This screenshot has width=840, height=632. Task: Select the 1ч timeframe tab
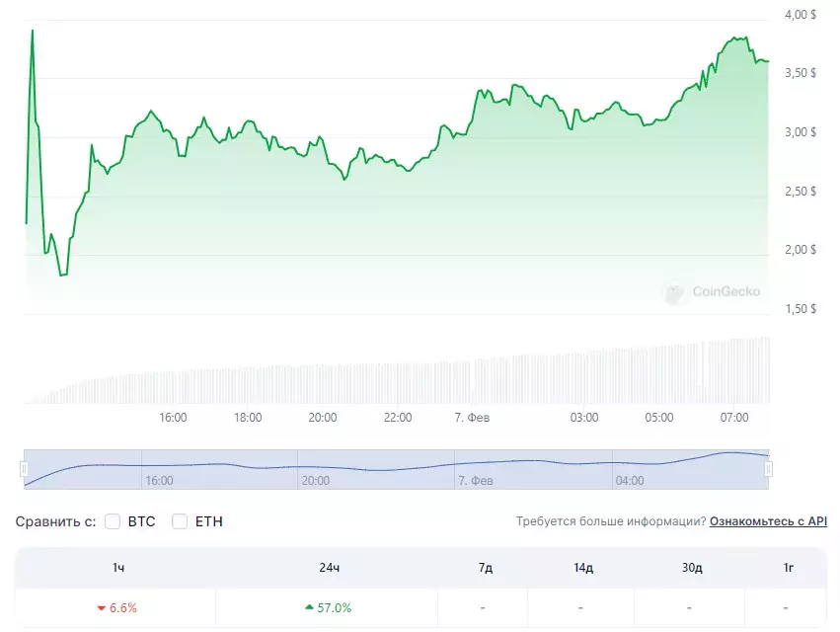(118, 567)
